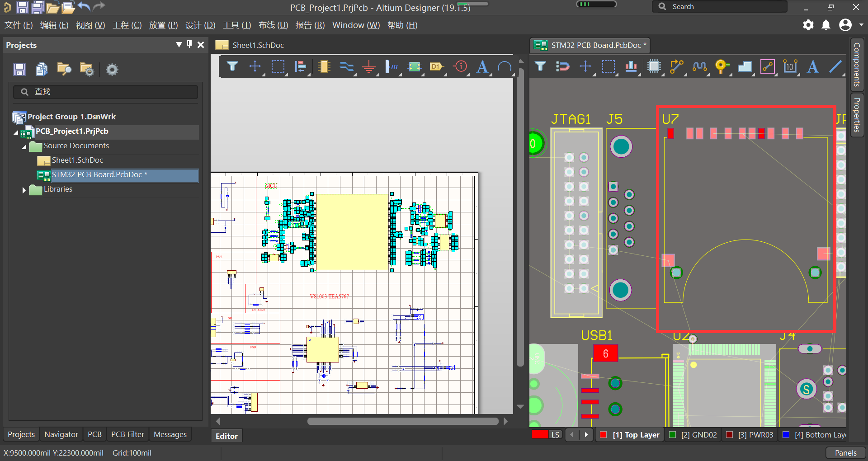
Task: Open the Properties side panel
Action: tap(857, 115)
